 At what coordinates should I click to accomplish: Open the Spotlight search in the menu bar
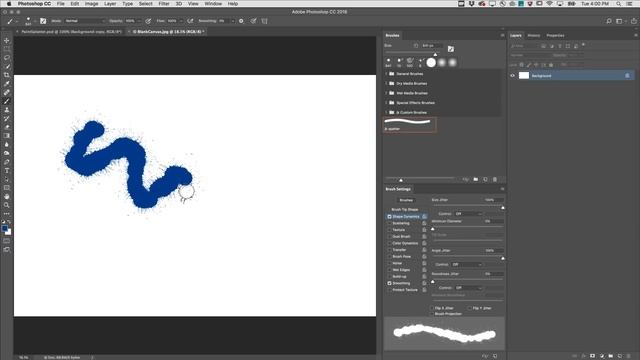tap(619, 4)
